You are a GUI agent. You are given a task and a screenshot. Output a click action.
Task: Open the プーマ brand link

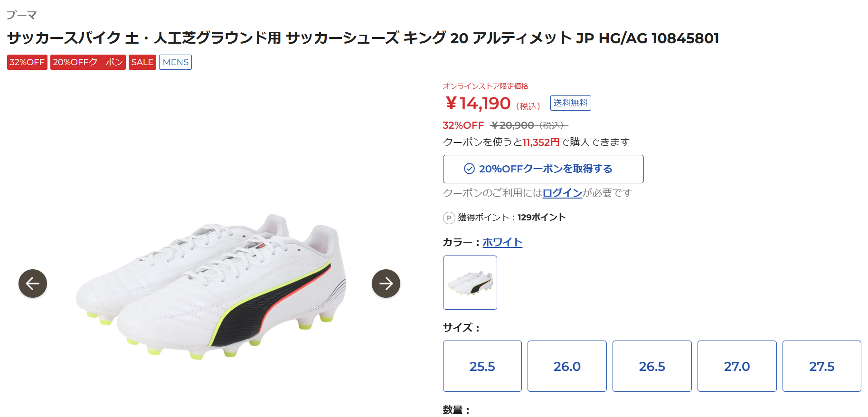(x=21, y=15)
